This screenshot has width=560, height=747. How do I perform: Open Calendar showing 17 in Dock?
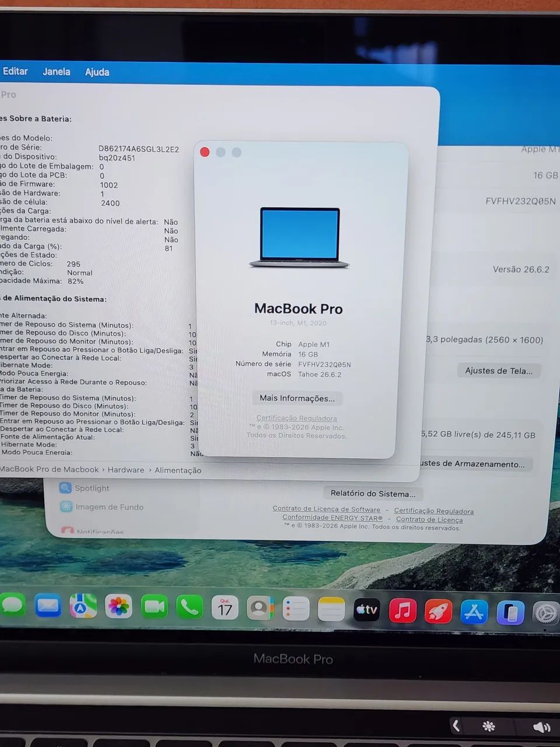pyautogui.click(x=225, y=609)
